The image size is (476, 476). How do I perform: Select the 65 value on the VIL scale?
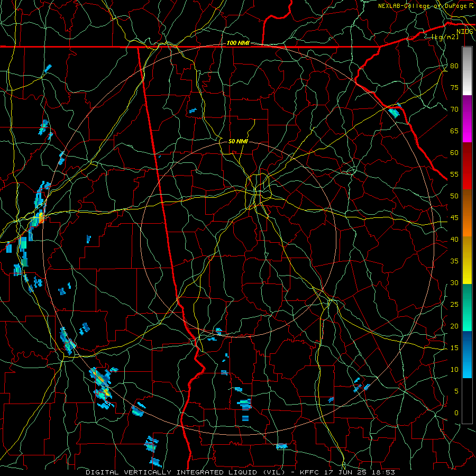[454, 131]
